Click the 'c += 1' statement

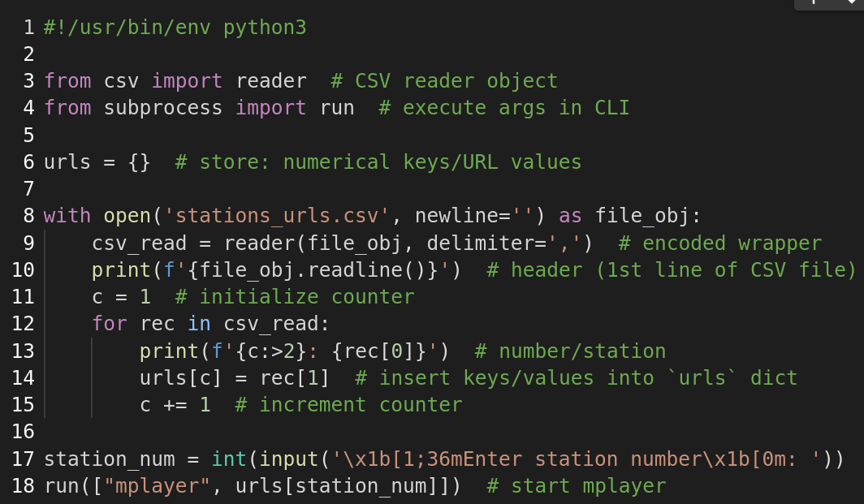pos(175,405)
